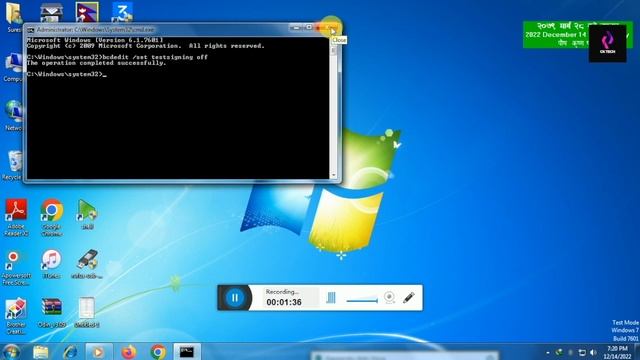640x360 pixels.
Task: Select the Computer desktop icon
Action: (13, 67)
